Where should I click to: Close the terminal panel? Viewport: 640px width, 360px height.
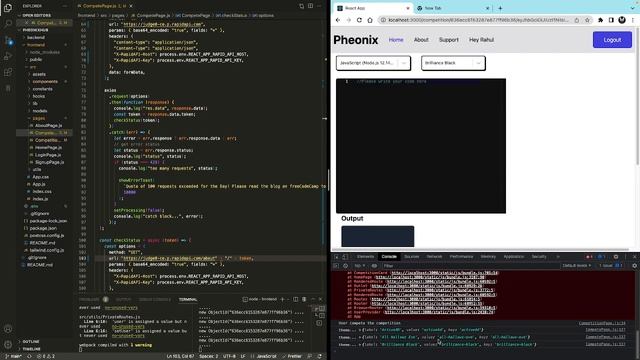coord(320,299)
